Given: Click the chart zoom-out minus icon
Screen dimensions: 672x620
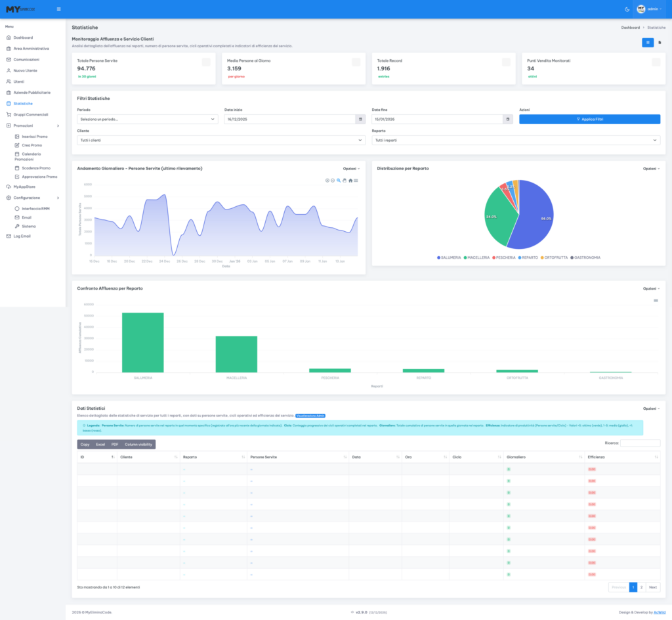Looking at the screenshot, I should tap(333, 180).
